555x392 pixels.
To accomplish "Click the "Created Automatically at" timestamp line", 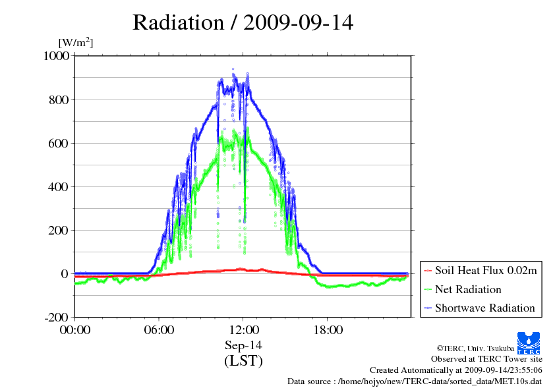I will 456,370.
